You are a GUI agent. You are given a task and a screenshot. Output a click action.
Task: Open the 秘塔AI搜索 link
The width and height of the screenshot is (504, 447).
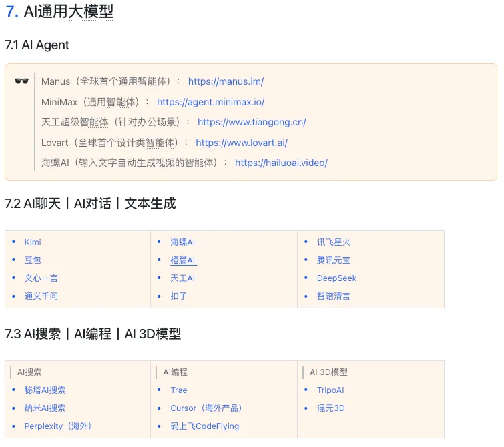[45, 390]
